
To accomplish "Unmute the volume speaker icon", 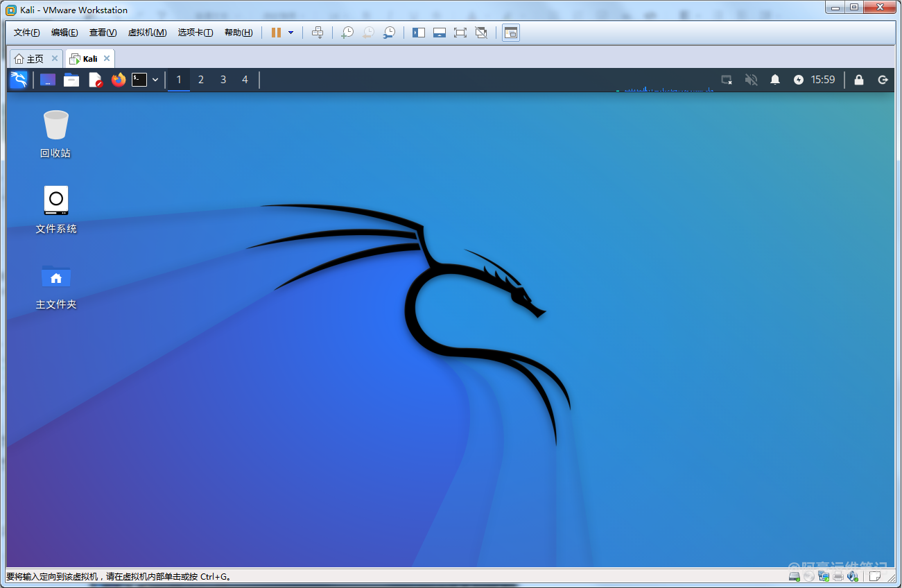I will pos(751,80).
